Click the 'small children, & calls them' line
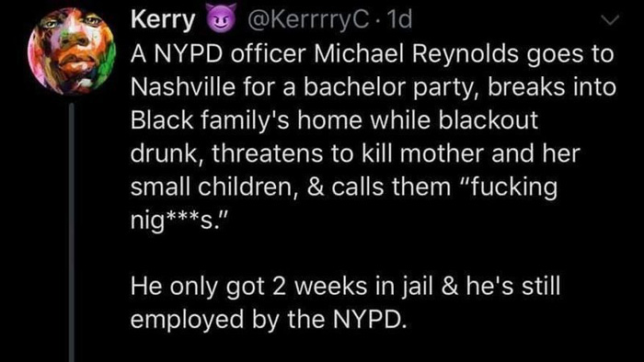Screen dimensions: 644x362 click(x=344, y=187)
